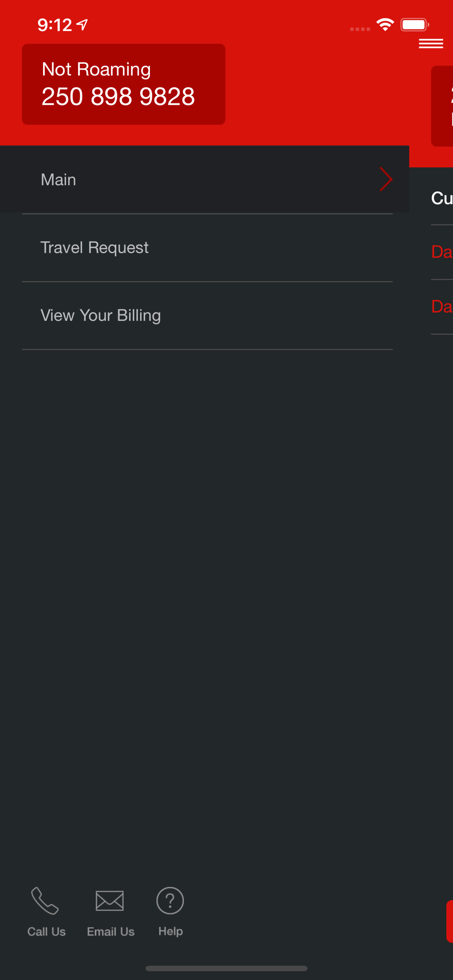
Task: Tap the Wi-Fi status icon
Action: click(385, 24)
